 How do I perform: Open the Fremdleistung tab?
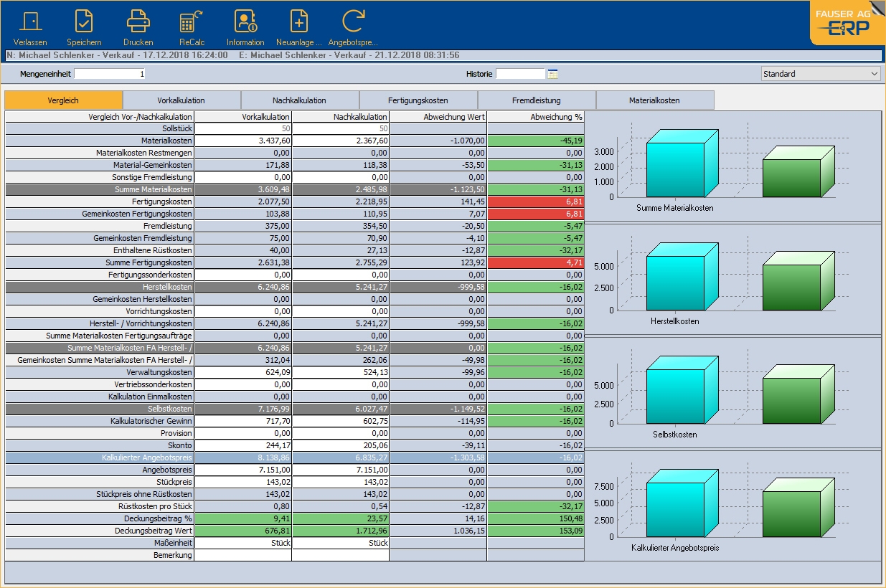click(x=537, y=100)
